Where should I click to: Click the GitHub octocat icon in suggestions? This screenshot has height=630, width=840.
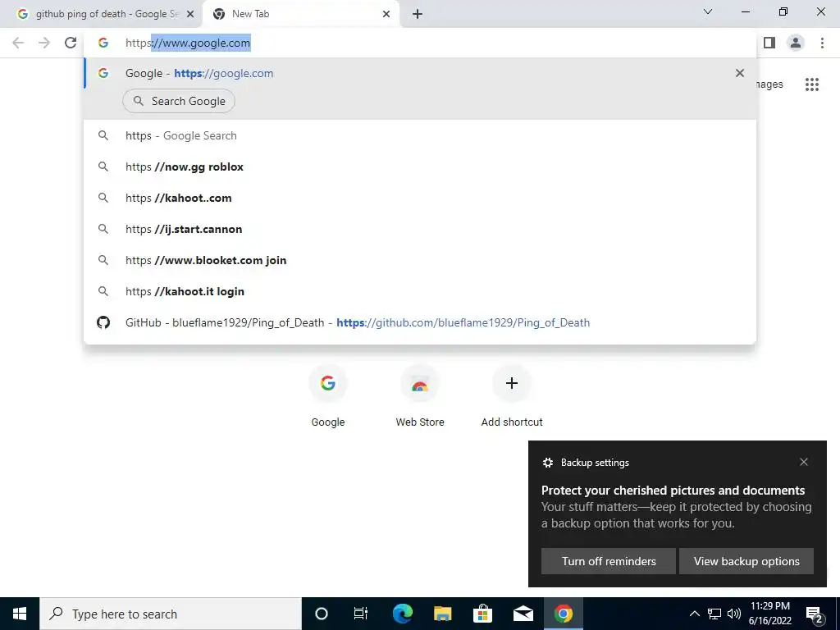[x=103, y=322]
